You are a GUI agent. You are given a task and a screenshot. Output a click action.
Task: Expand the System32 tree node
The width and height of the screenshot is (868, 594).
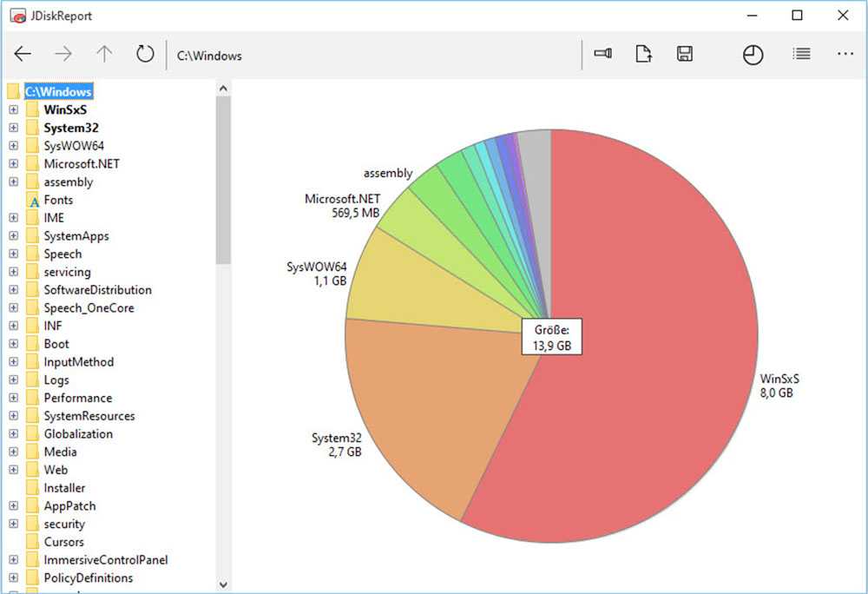click(13, 128)
